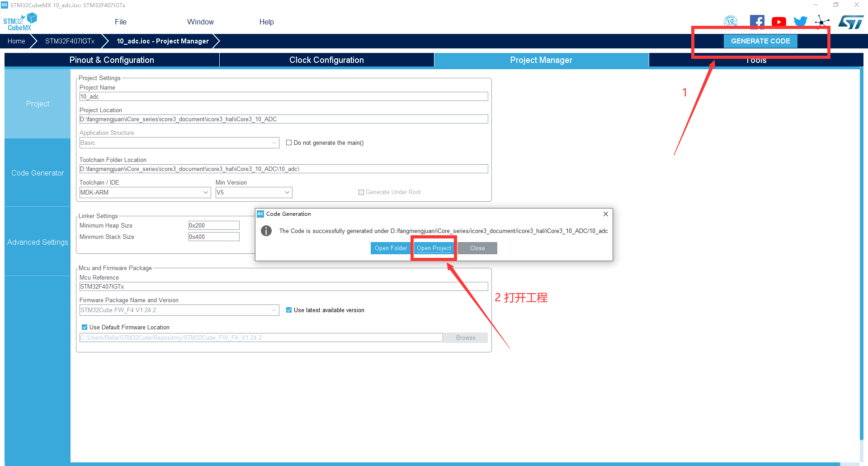Viewport: 868px width, 466px height.
Task: Open the Facebook icon link
Action: click(x=757, y=22)
